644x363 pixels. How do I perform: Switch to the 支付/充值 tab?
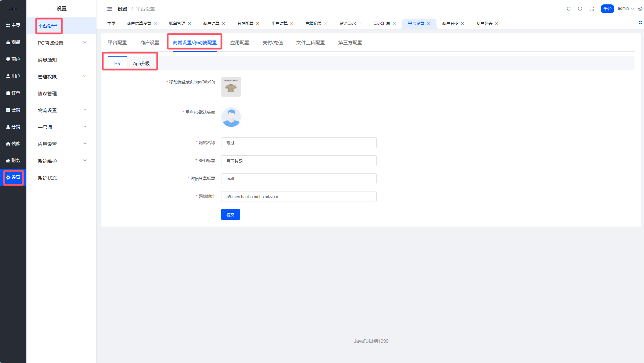coord(272,43)
